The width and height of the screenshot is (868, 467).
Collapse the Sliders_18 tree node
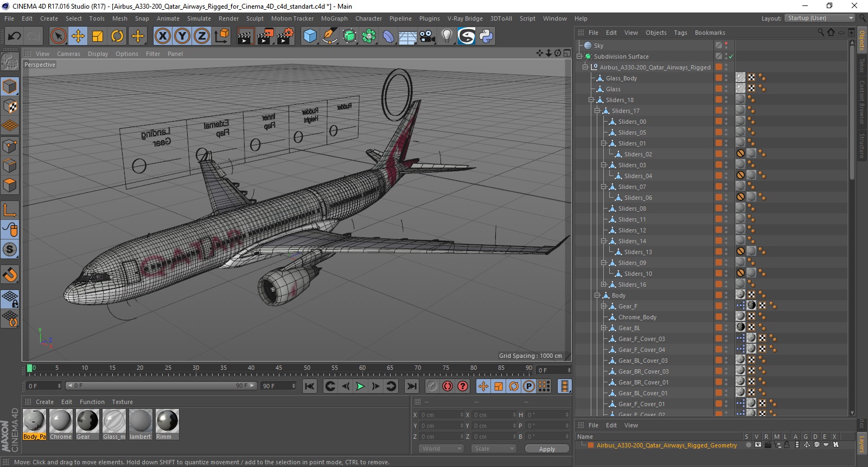(x=591, y=100)
